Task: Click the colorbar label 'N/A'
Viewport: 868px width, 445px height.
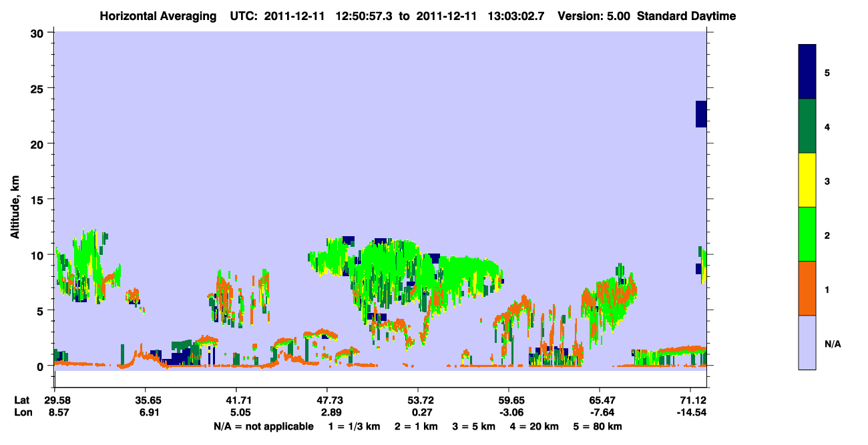Action: pos(832,344)
